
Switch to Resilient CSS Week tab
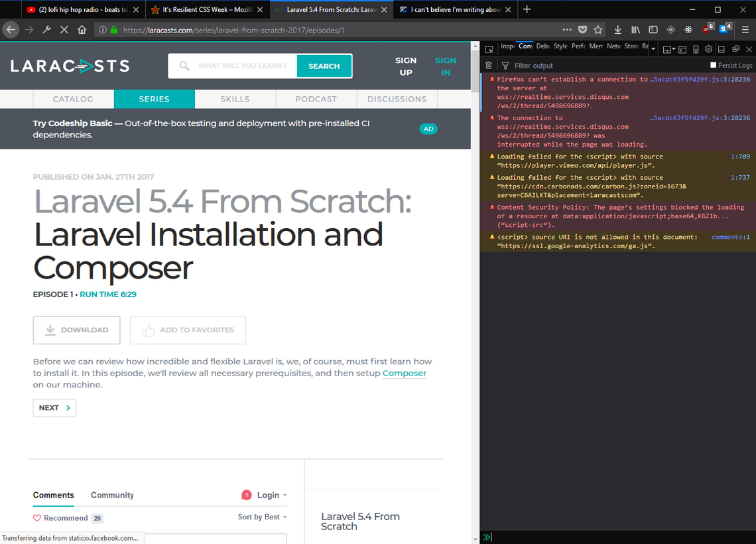pyautogui.click(x=208, y=10)
